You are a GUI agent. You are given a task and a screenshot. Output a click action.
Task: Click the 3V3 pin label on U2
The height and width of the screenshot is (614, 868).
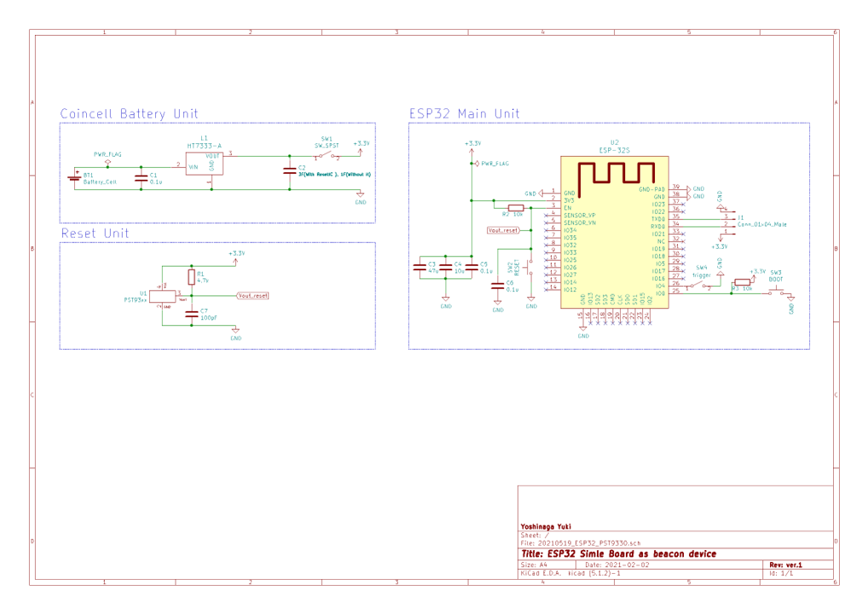[x=569, y=200]
